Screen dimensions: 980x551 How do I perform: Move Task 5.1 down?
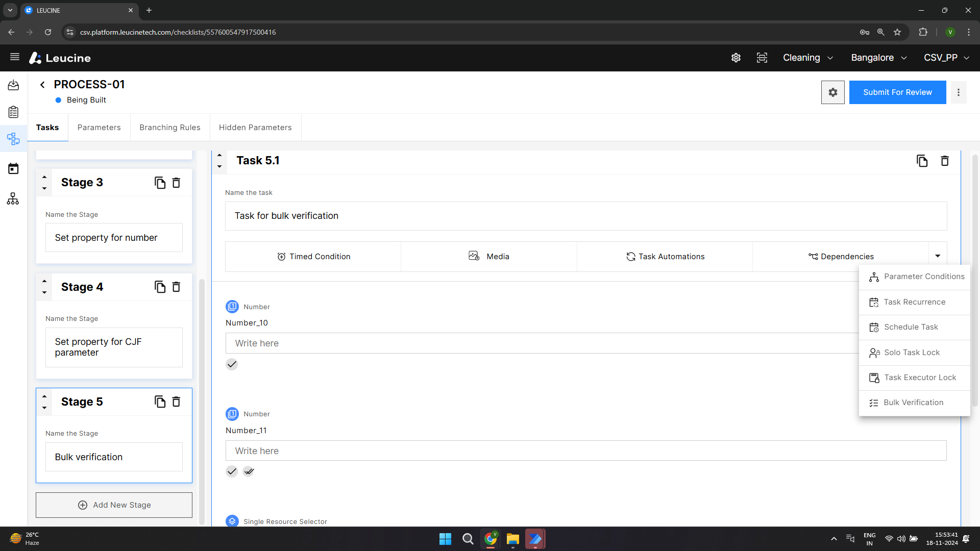point(219,166)
